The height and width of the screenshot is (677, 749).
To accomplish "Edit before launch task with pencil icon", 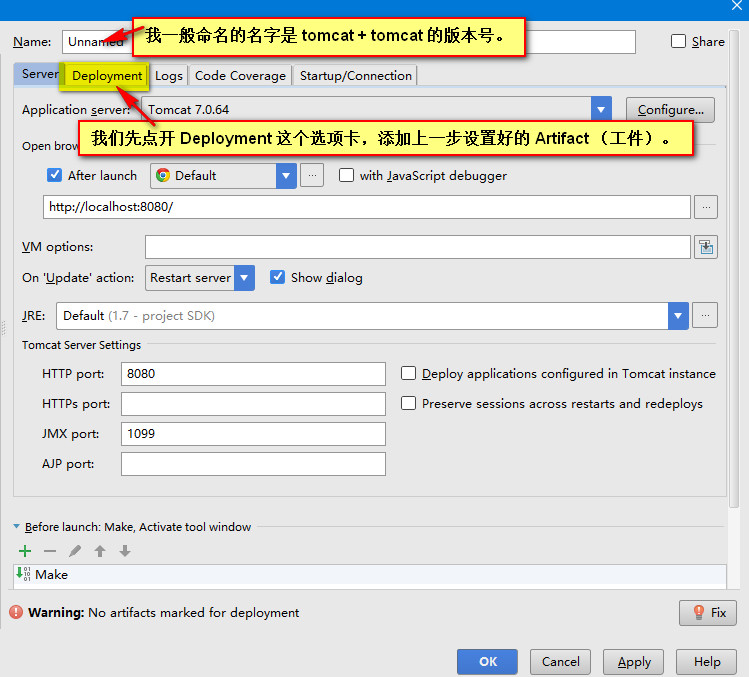I will point(75,551).
